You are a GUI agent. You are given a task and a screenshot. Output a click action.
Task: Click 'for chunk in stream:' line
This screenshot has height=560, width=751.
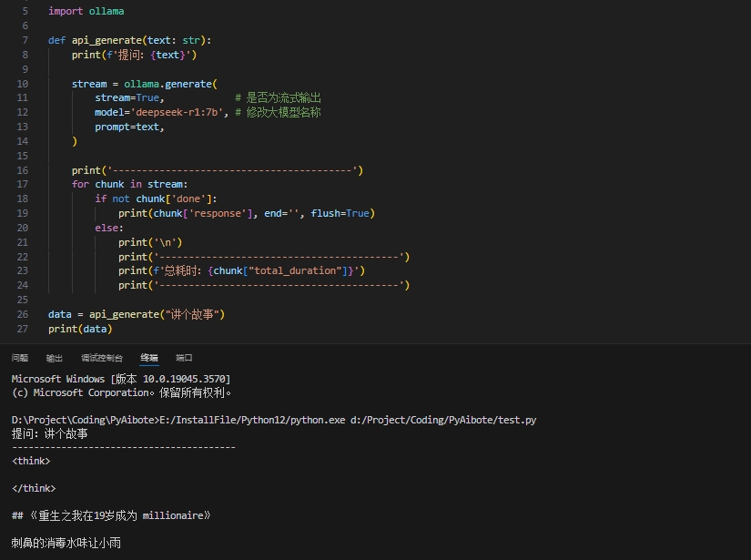130,185
